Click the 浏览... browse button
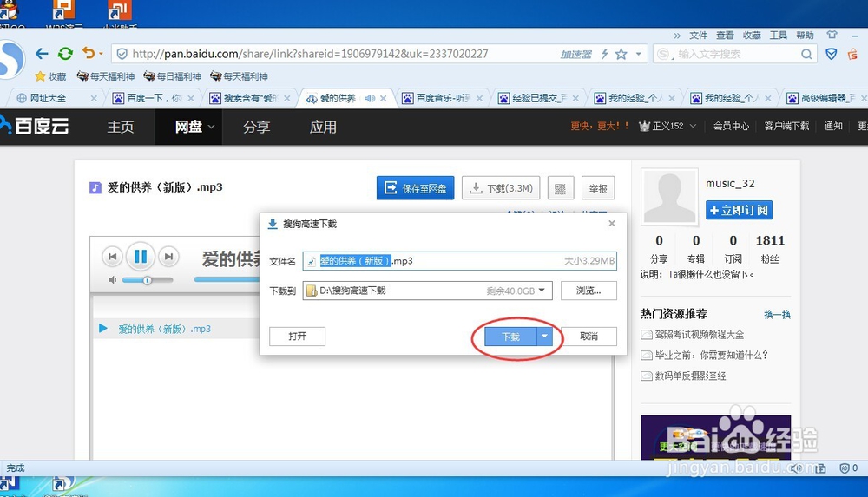This screenshot has height=497, width=868. (589, 291)
